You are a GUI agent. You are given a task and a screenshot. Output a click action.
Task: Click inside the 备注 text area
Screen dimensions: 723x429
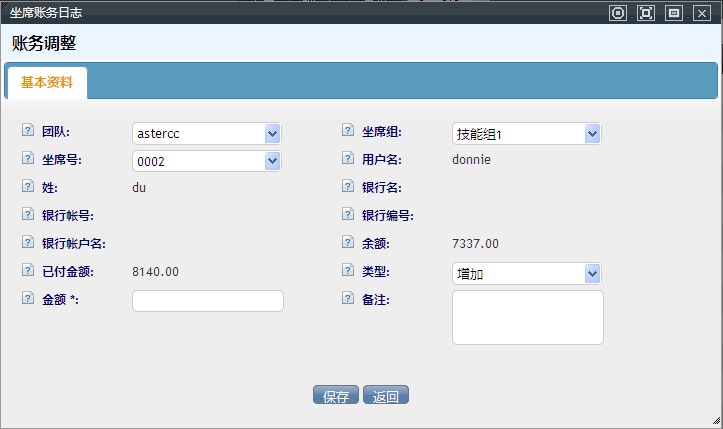[x=528, y=317]
